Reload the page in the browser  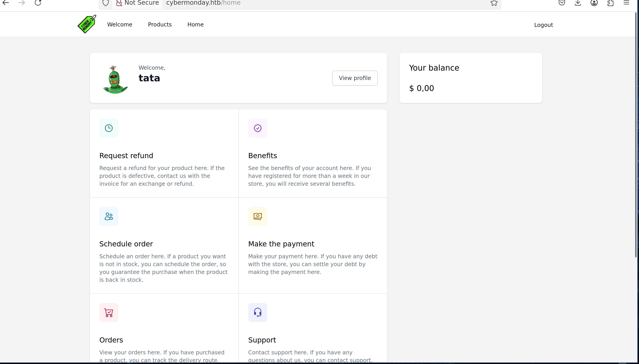[x=38, y=3]
